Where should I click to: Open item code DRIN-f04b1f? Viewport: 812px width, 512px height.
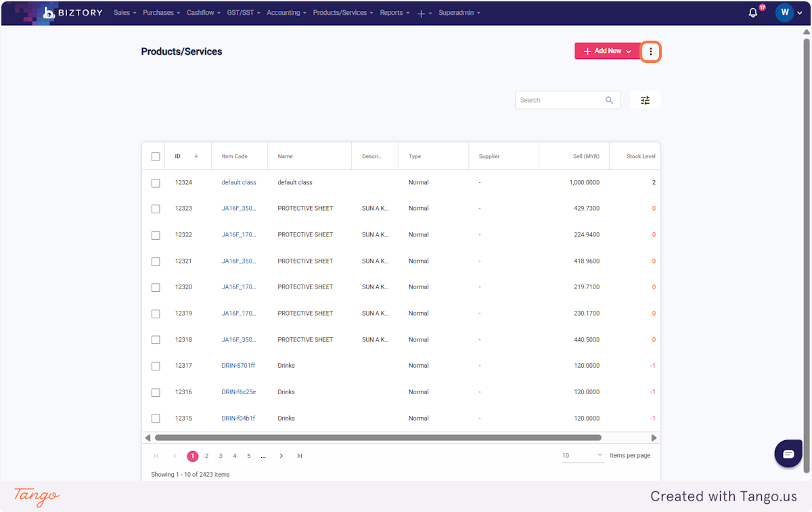pos(238,419)
